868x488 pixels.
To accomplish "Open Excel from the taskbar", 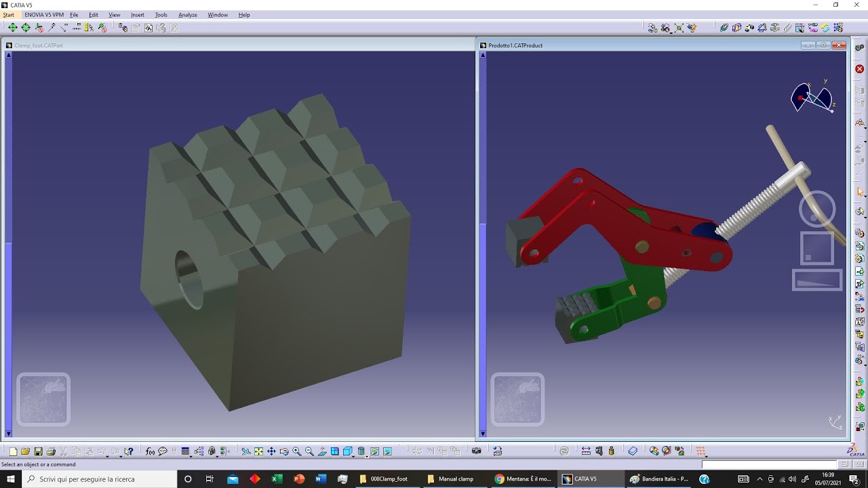I will 277,479.
